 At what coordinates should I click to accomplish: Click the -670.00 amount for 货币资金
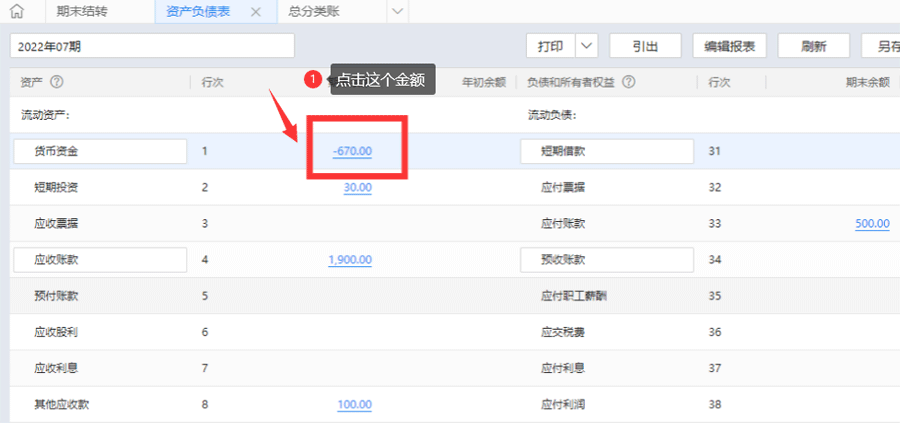point(352,152)
